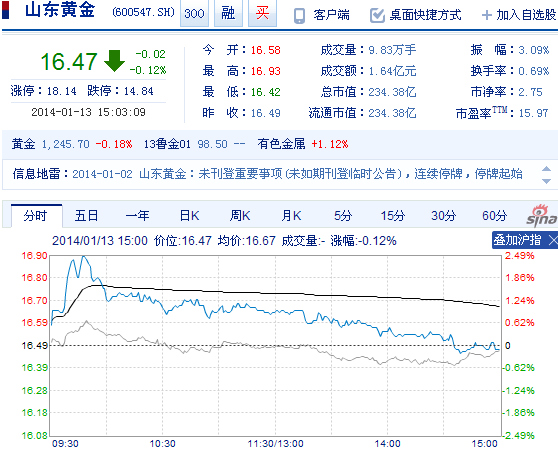Screen dimensions: 558x450
Task: Switch to the 一年 one-year tab
Action: [137, 216]
